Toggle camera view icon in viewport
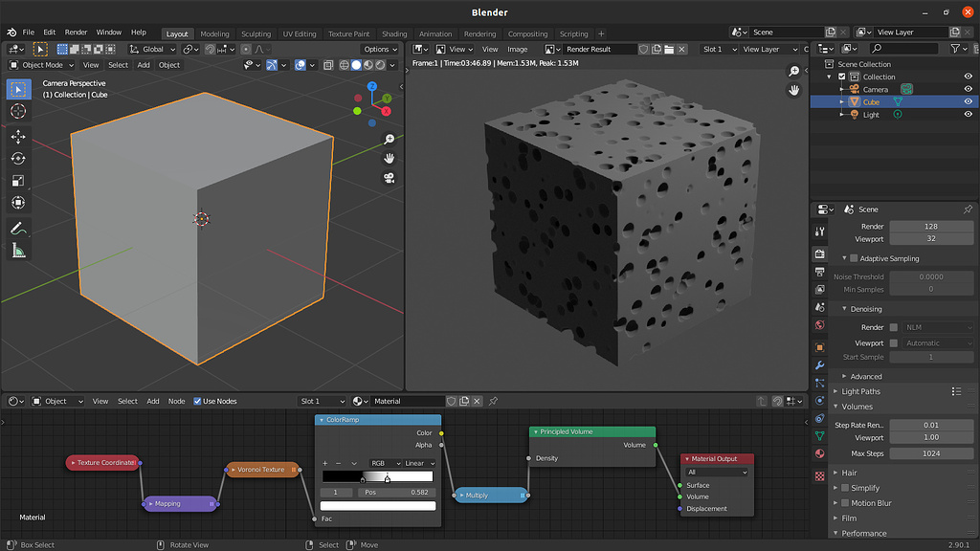Viewport: 980px width, 551px height. click(390, 178)
